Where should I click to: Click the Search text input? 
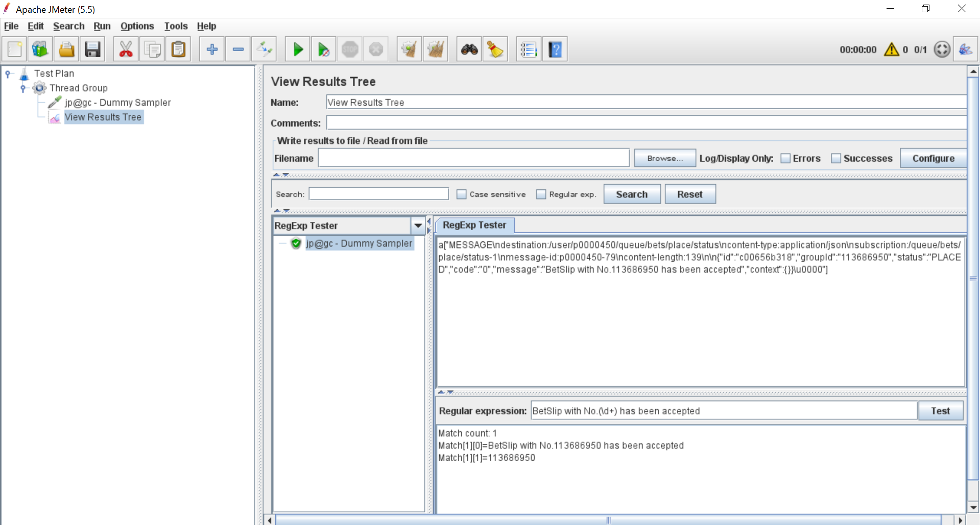tap(378, 194)
